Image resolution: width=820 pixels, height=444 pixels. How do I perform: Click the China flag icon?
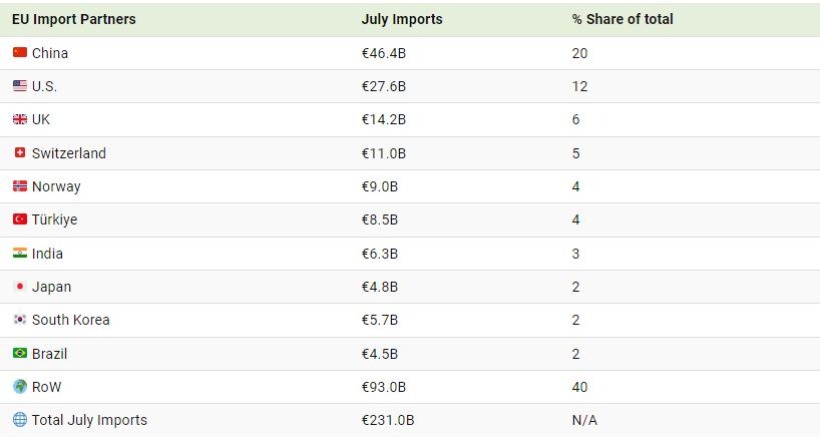(20, 53)
